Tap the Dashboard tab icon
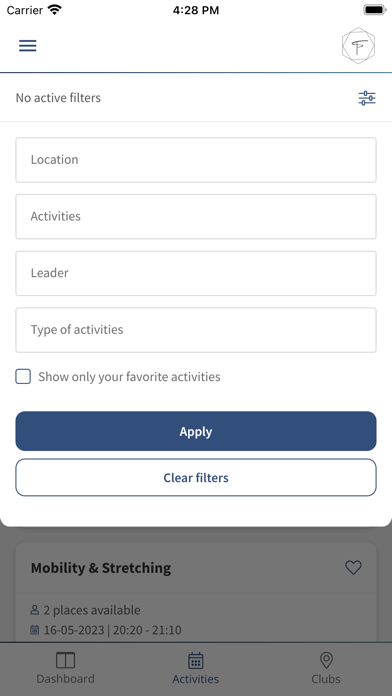The height and width of the screenshot is (696, 392). [65, 660]
